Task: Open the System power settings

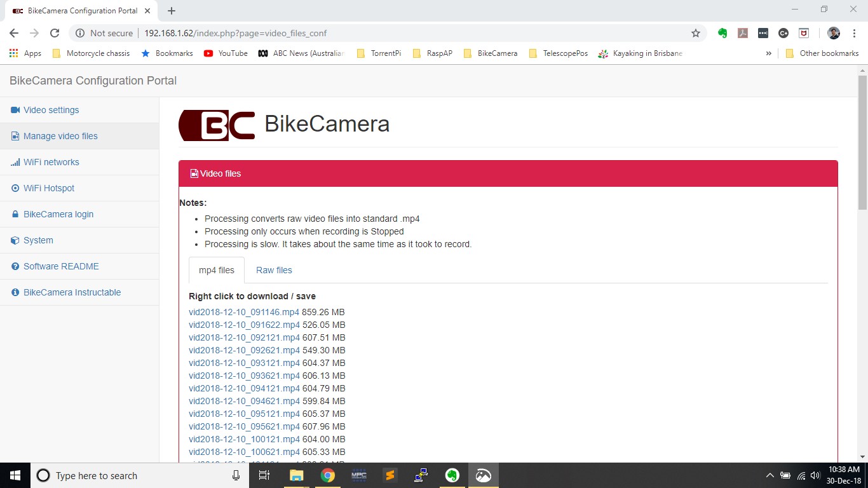Action: point(38,240)
